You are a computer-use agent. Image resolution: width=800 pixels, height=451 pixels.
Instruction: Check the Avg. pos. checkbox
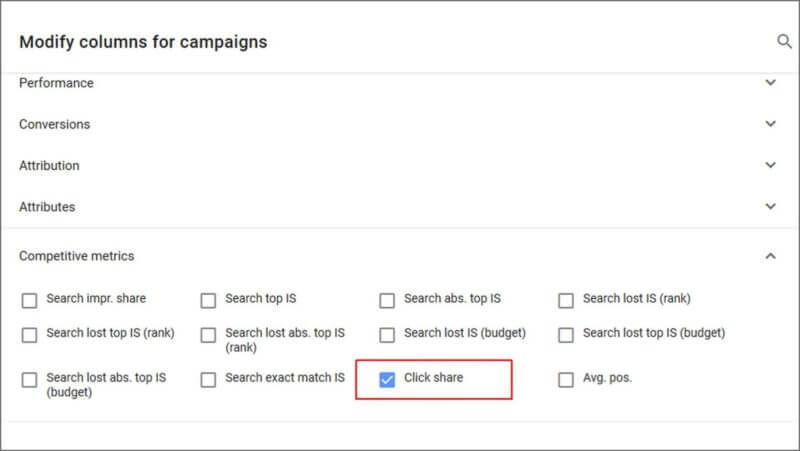(566, 380)
